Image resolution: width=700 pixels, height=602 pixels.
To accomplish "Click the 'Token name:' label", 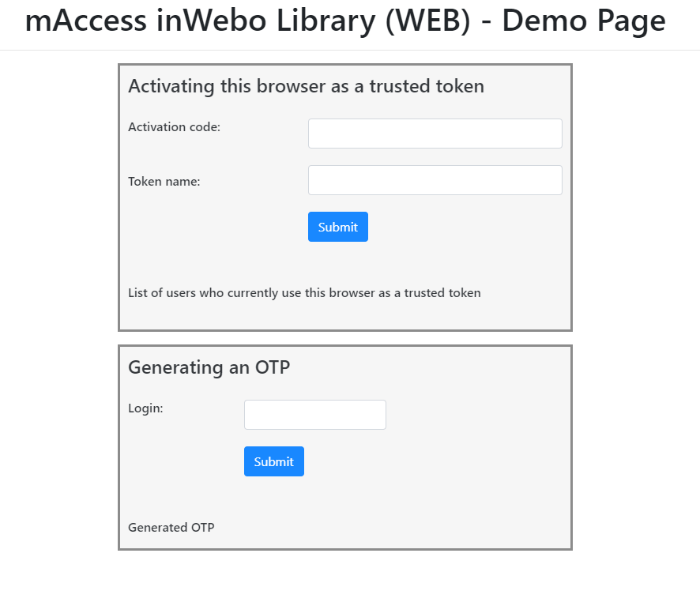I will (164, 182).
